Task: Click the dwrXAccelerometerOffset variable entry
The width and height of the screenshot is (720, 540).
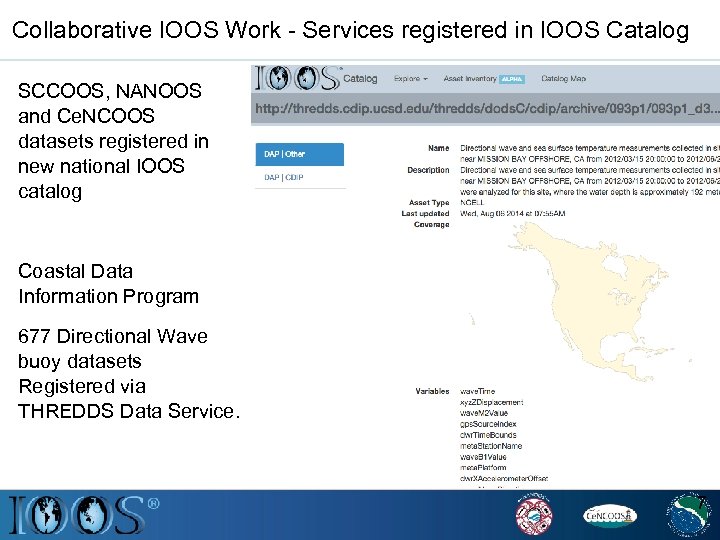Action: pos(504,478)
